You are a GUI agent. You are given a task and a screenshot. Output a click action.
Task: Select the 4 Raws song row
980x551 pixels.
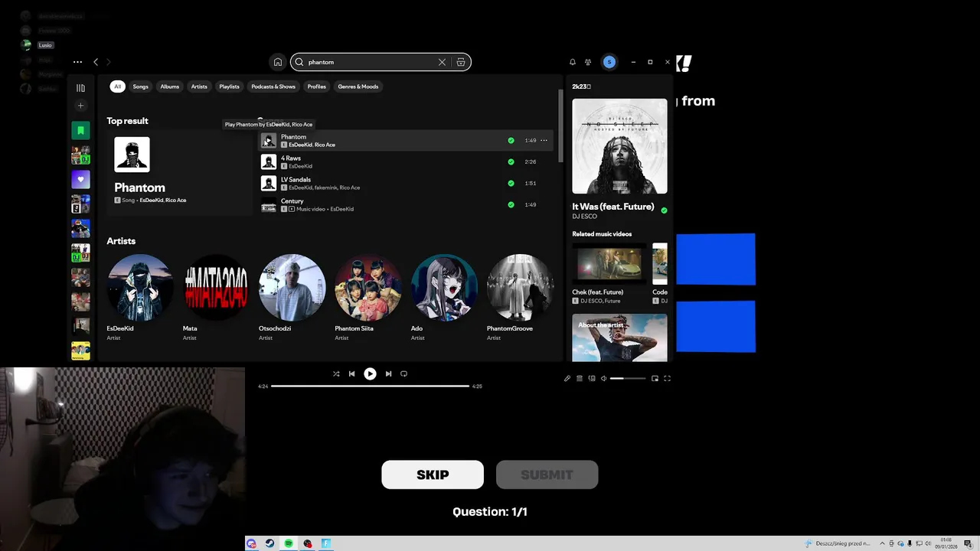click(x=406, y=162)
